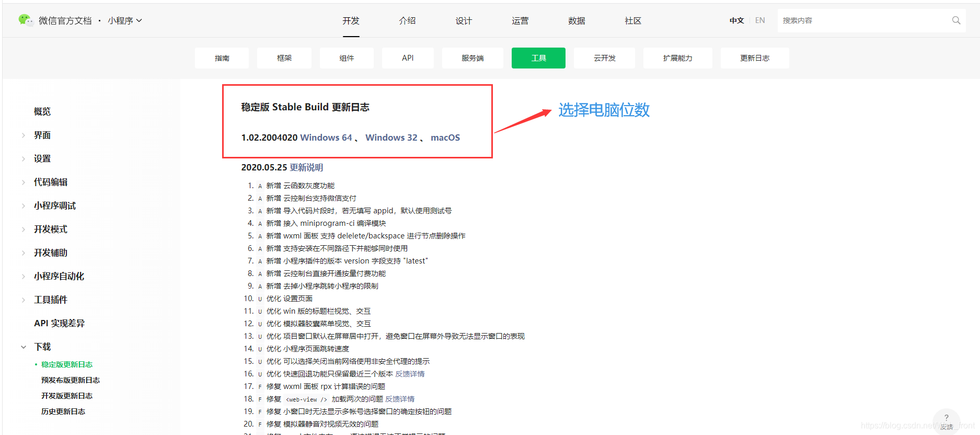
Task: Click changelog item 新增 接入 miniprogram-ci 编译模块
Action: pos(326,223)
